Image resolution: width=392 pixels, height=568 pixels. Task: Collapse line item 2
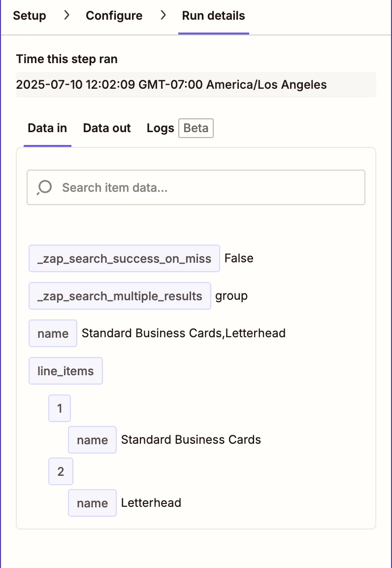(61, 471)
